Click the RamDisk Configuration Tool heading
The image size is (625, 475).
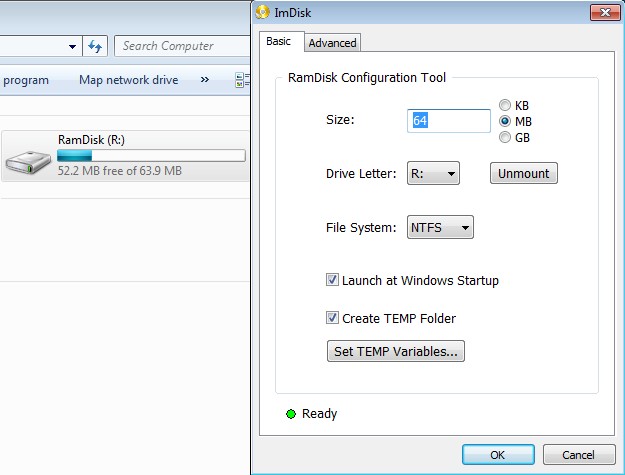[x=367, y=78]
